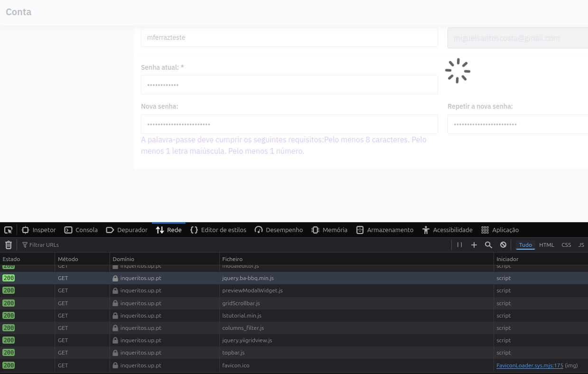
Task: Filter requests by HTML type
Action: 546,245
